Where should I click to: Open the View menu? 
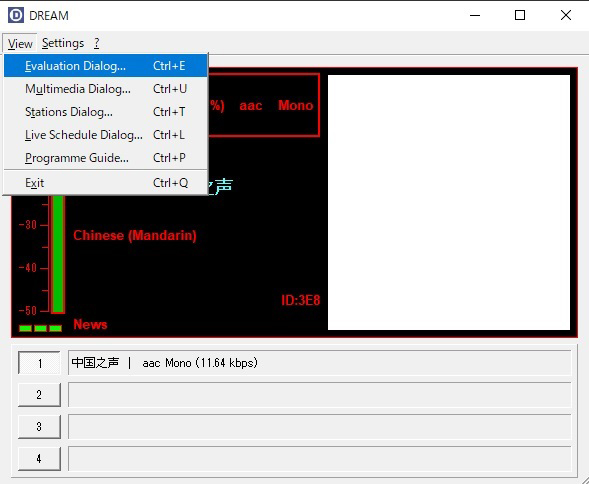20,43
